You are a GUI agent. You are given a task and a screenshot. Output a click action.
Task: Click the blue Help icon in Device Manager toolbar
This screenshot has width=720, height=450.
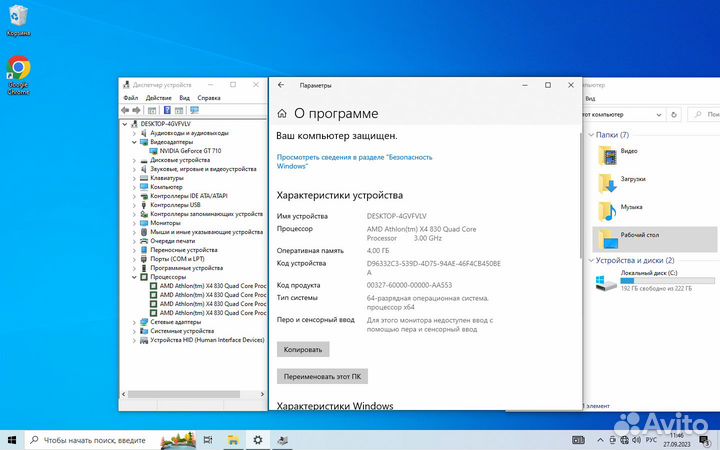click(x=167, y=110)
